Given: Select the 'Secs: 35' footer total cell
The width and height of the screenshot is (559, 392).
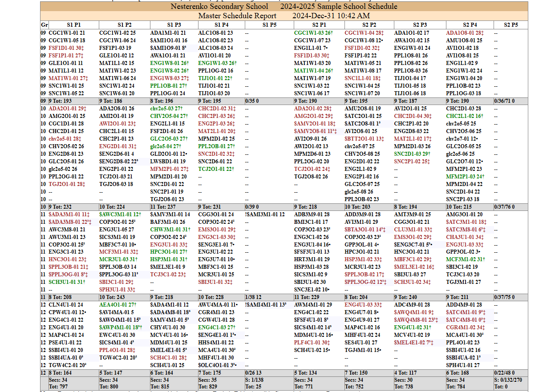Looking at the screenshot, I should tap(207, 380).
